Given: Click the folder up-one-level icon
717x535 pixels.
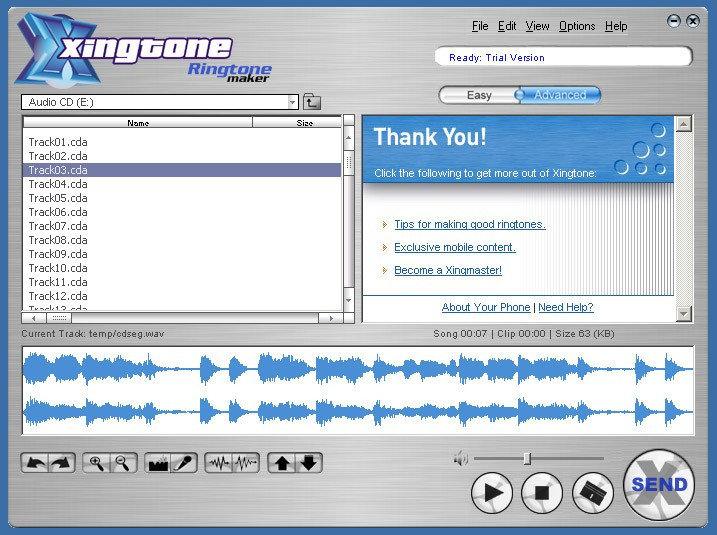Looking at the screenshot, I should 311,102.
